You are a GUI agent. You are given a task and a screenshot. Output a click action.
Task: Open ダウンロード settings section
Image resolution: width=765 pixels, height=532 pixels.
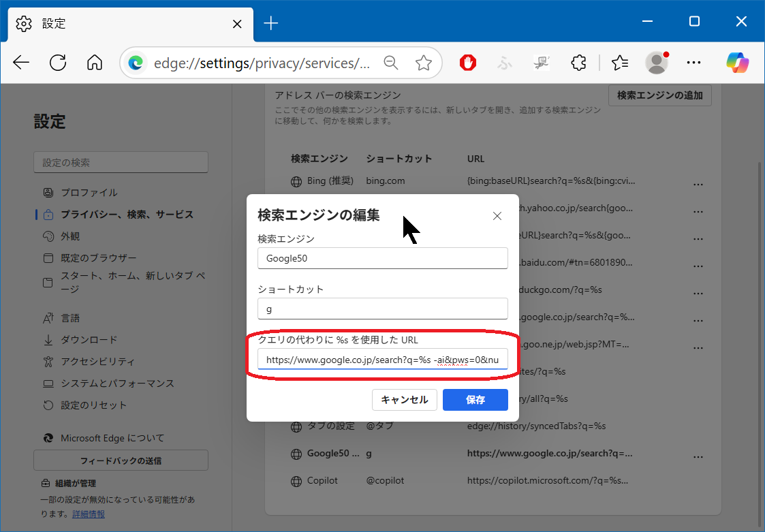point(89,339)
